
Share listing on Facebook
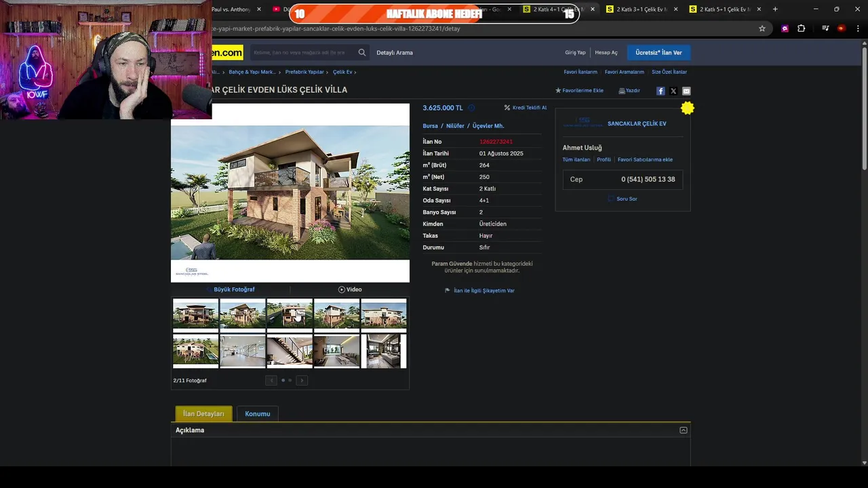click(660, 91)
